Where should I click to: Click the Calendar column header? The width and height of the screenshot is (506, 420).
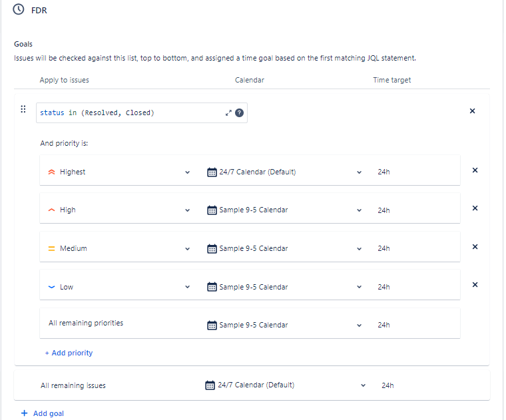pyautogui.click(x=250, y=80)
